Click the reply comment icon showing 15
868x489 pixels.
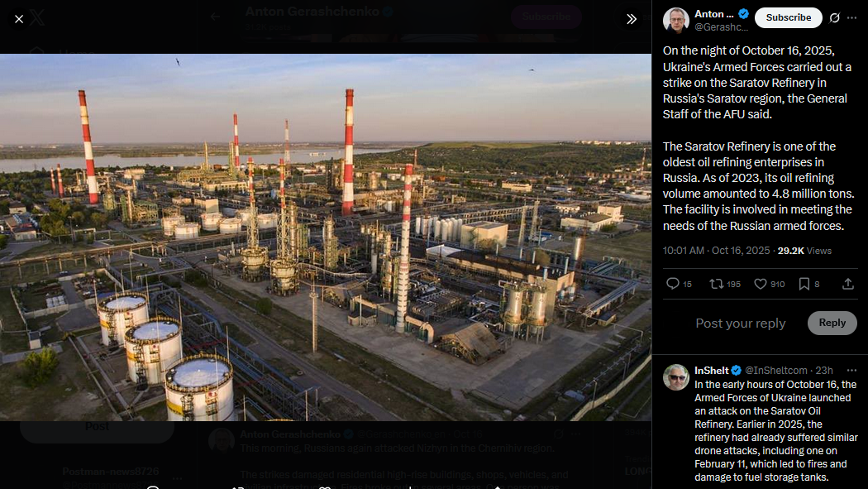tap(679, 284)
